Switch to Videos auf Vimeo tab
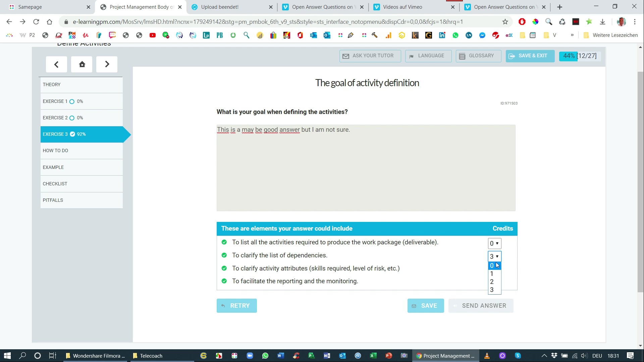The image size is (644, 362). pos(413,7)
